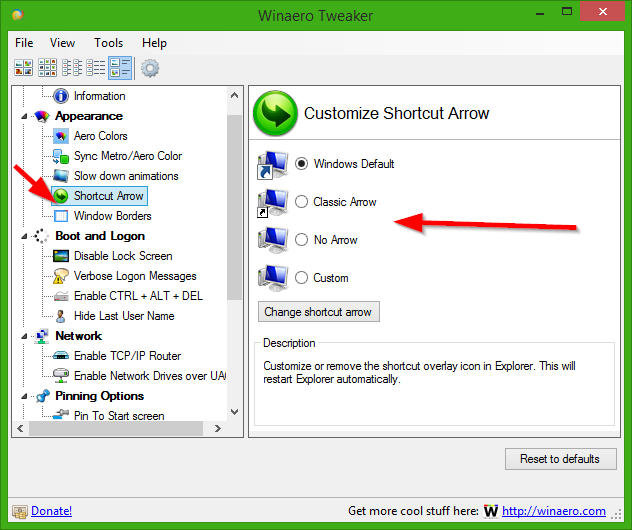Collapse the Boot and Logon category
Image resolution: width=632 pixels, height=530 pixels.
[x=24, y=236]
